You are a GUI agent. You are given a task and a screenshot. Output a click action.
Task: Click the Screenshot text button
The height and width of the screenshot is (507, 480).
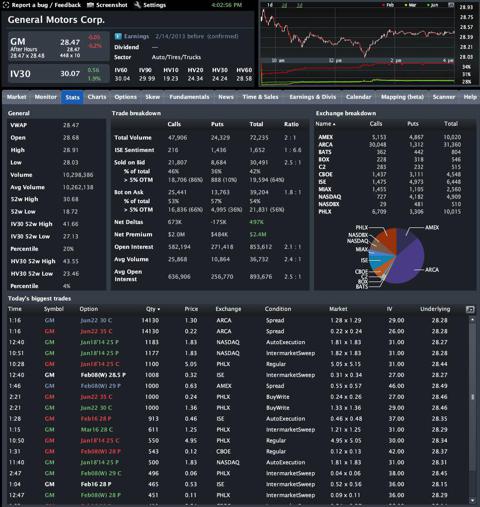112,5
